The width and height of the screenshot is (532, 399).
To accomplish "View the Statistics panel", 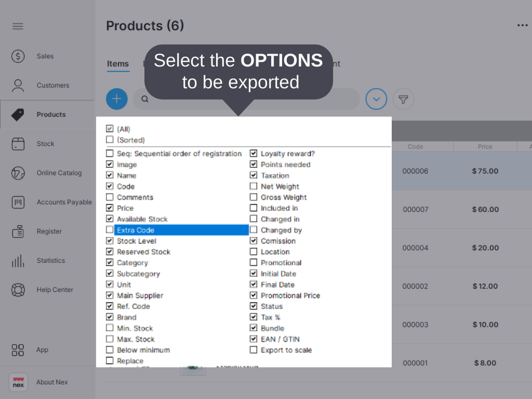I will point(18,260).
